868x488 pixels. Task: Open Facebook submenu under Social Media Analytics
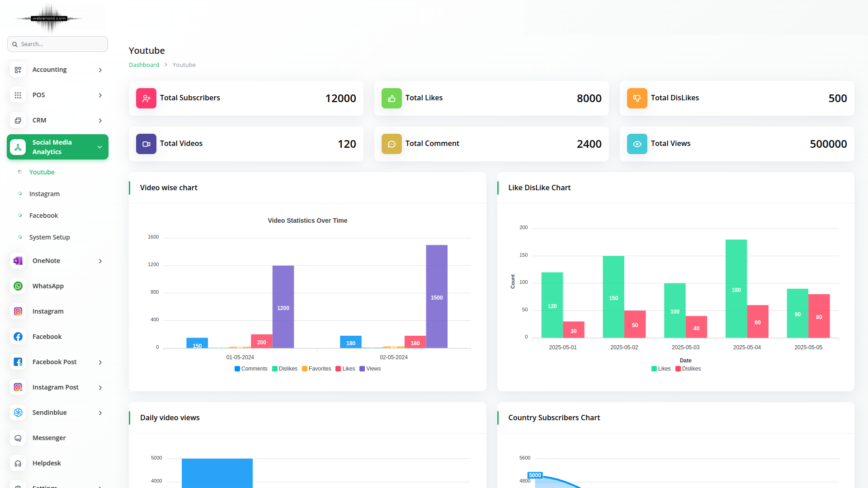click(43, 216)
